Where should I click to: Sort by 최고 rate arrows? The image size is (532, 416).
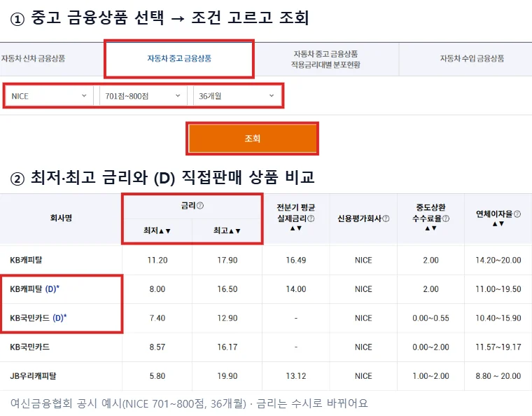pyautogui.click(x=234, y=231)
